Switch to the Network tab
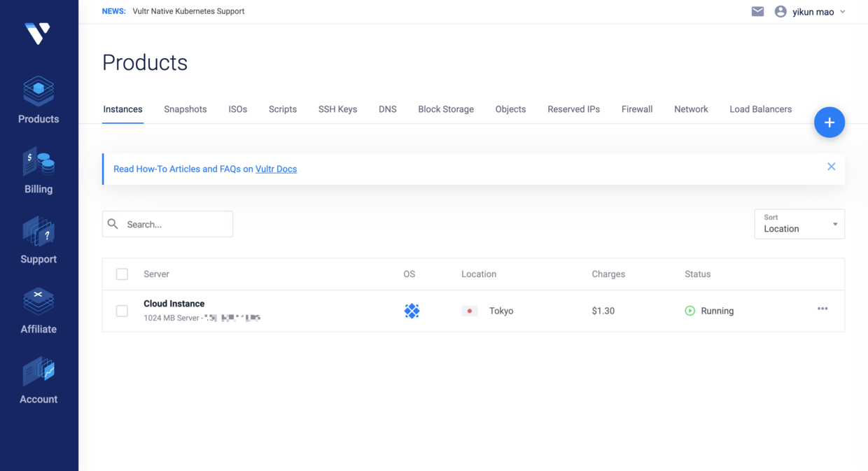The height and width of the screenshot is (471, 868). 691,109
